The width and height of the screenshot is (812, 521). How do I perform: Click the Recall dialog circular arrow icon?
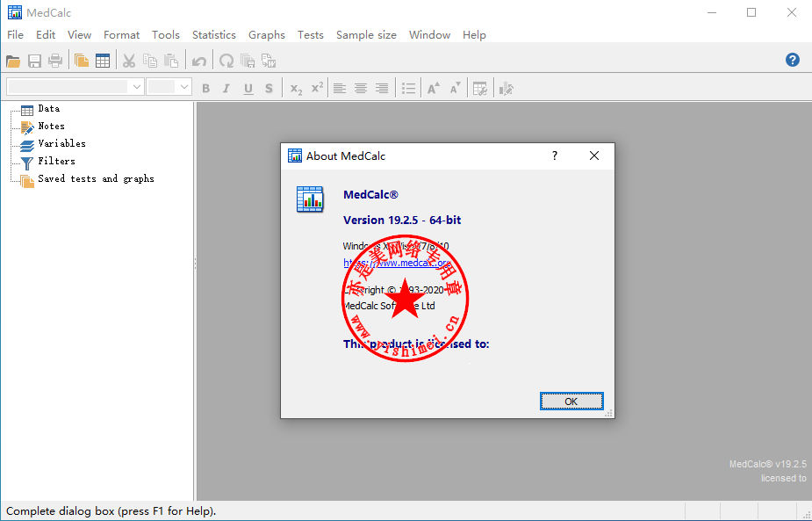point(226,62)
